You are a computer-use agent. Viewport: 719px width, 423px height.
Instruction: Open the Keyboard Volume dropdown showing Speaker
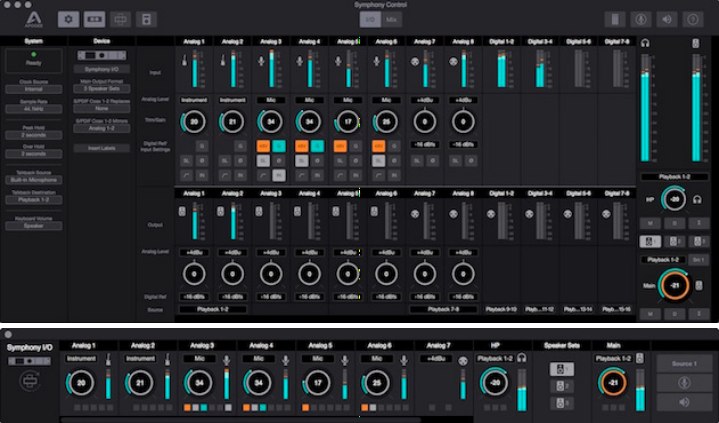point(33,226)
